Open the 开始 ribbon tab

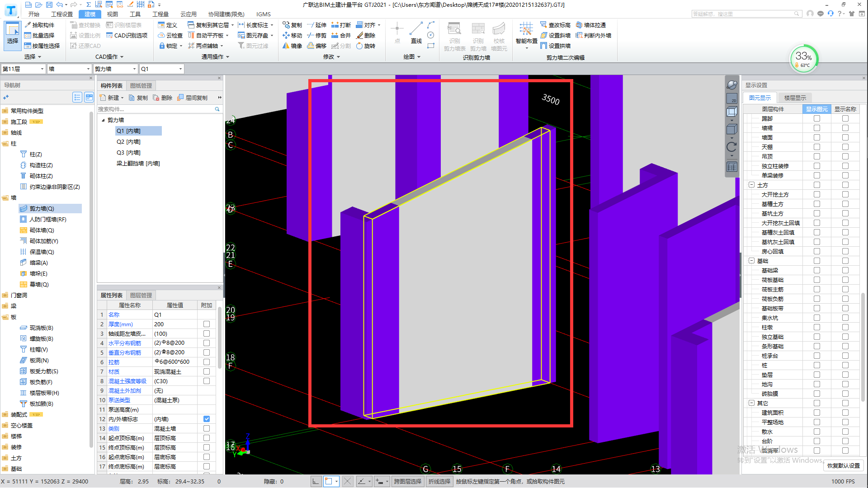(x=33, y=14)
